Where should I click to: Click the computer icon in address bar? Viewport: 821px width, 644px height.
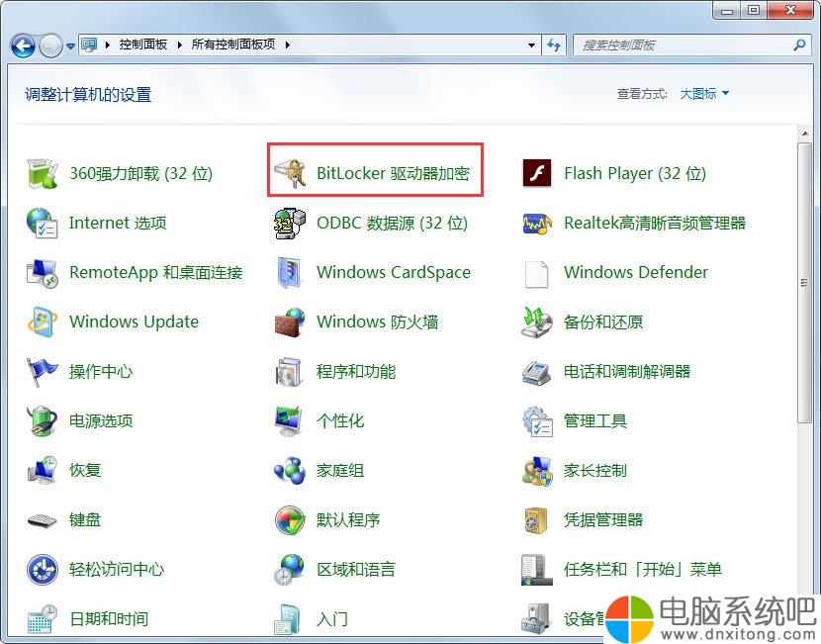coord(90,46)
